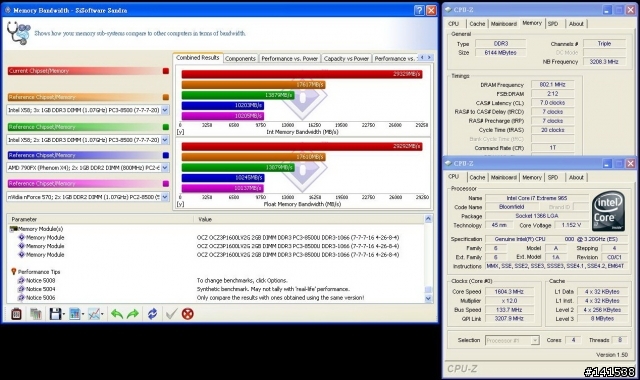Click the 802.1 MHz DRAM Frequency value
This screenshot has height=380, width=640.
(x=552, y=84)
